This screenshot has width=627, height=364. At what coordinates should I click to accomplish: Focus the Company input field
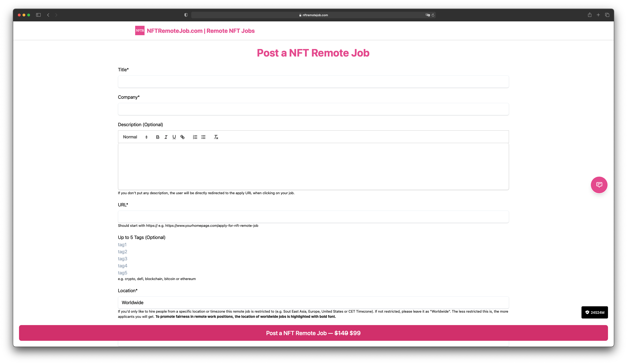click(x=313, y=109)
